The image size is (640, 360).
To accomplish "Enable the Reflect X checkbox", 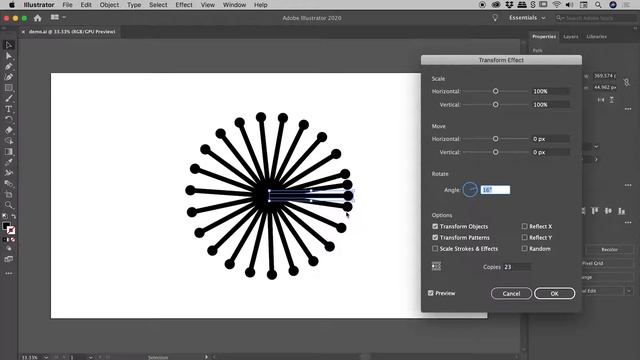I will click(x=524, y=226).
